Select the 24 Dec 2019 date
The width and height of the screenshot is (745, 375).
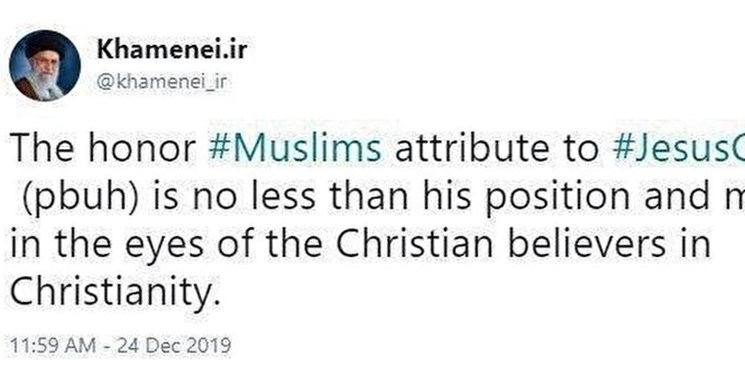174,346
